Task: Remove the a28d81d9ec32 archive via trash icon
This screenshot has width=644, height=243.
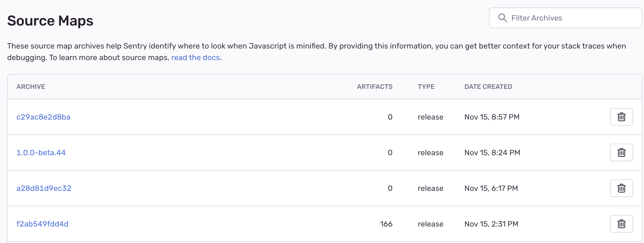Action: click(x=621, y=188)
